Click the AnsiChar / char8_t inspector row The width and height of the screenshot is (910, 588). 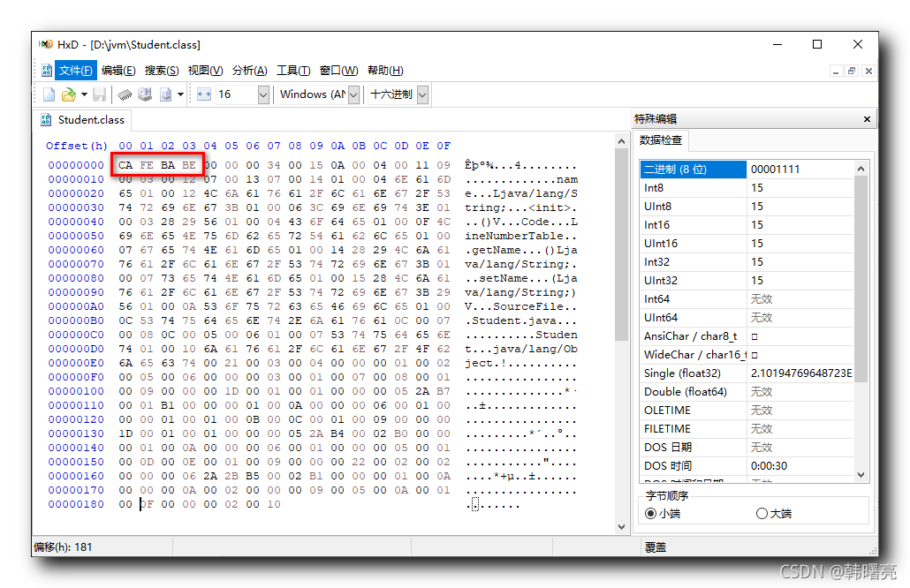[747, 336]
